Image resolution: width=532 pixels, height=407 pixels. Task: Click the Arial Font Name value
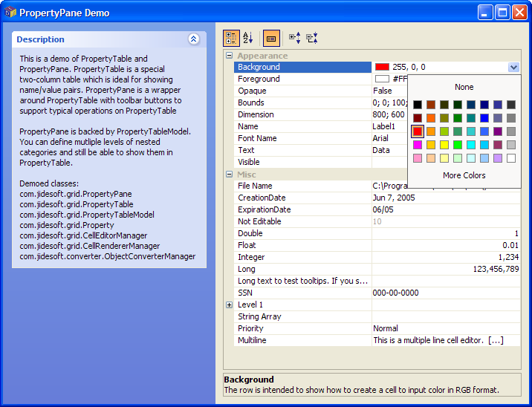coord(380,138)
